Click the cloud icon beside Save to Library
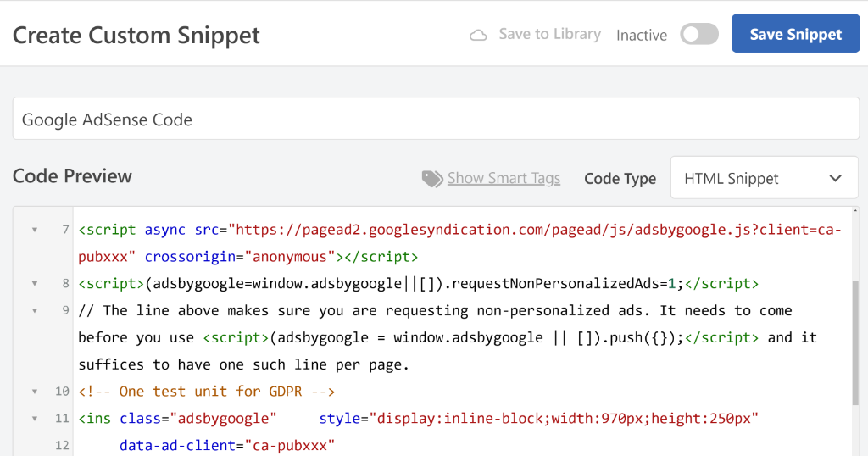This screenshot has width=868, height=456. point(478,36)
